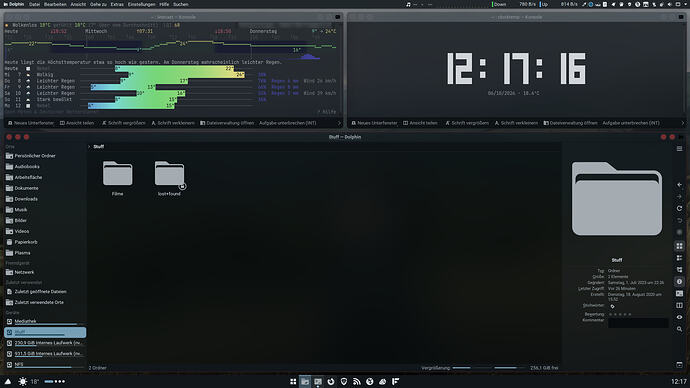Open the weather widget showing 18°

pos(28,381)
